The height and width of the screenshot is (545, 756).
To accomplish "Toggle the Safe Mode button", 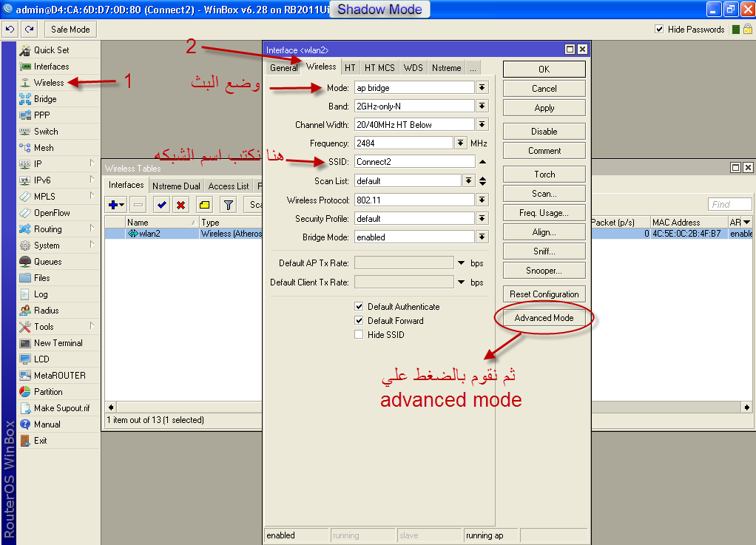I will [x=70, y=30].
